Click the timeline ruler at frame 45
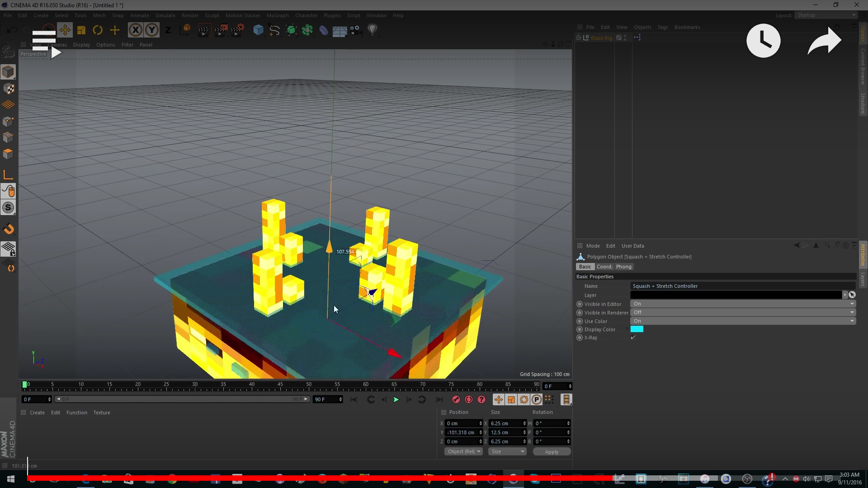868x488 pixels. click(x=280, y=385)
